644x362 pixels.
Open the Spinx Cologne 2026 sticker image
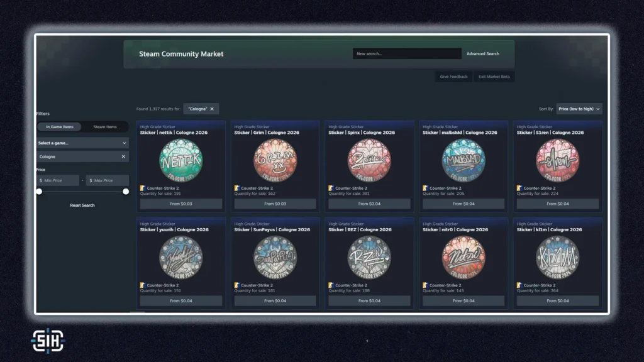pyautogui.click(x=369, y=160)
